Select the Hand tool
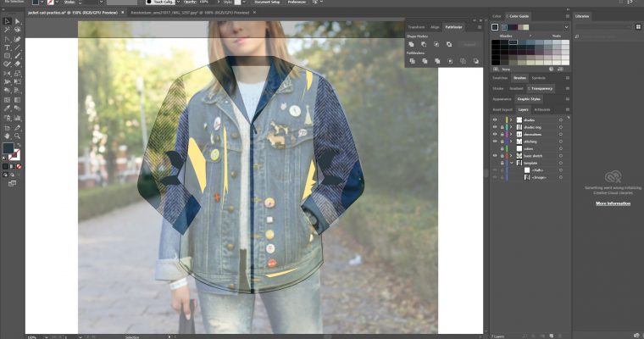644x339 pixels. [x=7, y=136]
